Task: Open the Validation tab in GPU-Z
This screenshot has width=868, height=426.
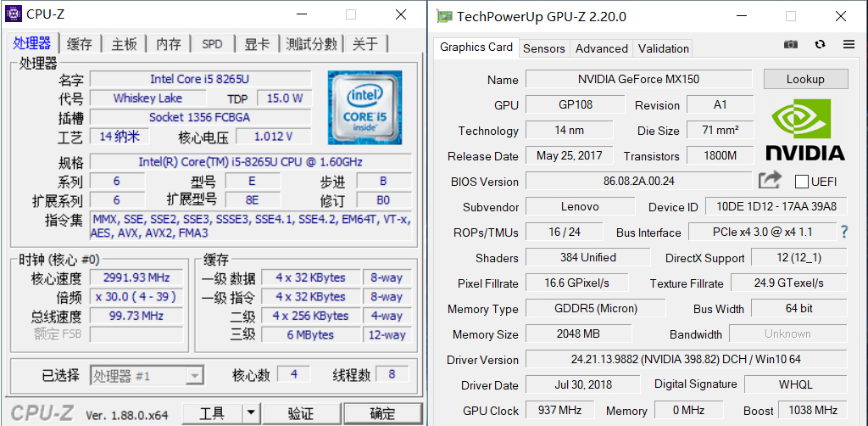Action: (x=663, y=48)
